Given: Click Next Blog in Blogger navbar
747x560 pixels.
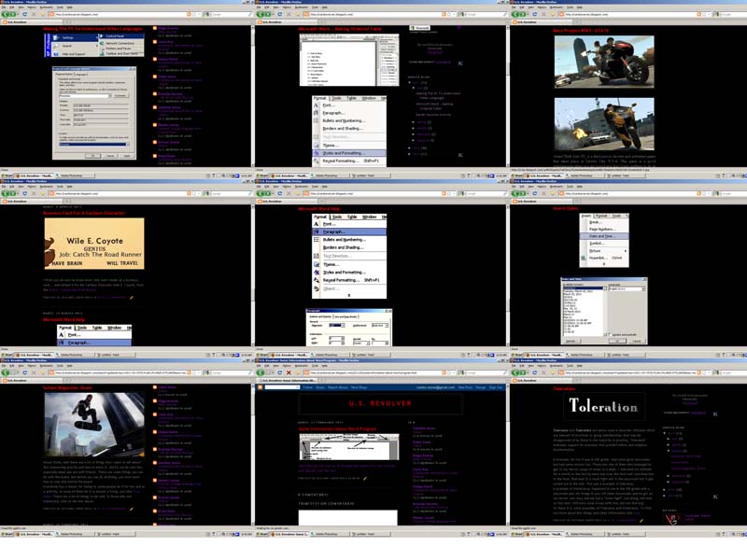Looking at the screenshot, I should coord(359,387).
